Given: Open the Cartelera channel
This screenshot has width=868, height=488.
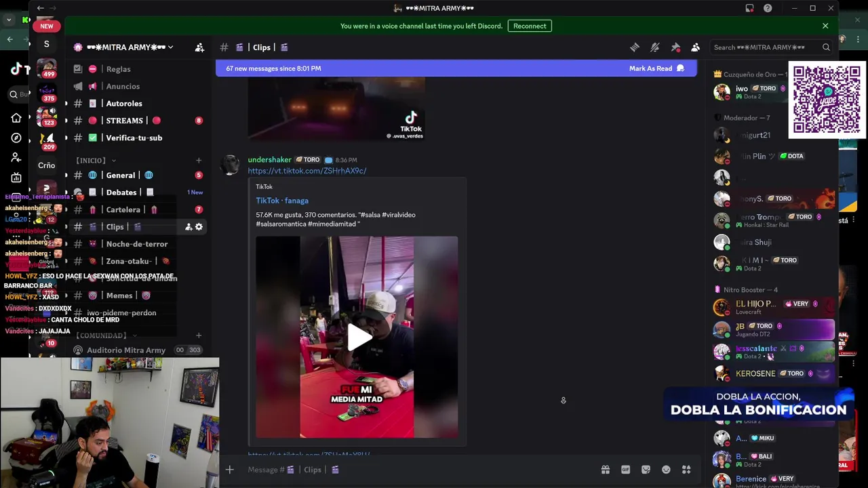Looking at the screenshot, I should pos(139,209).
